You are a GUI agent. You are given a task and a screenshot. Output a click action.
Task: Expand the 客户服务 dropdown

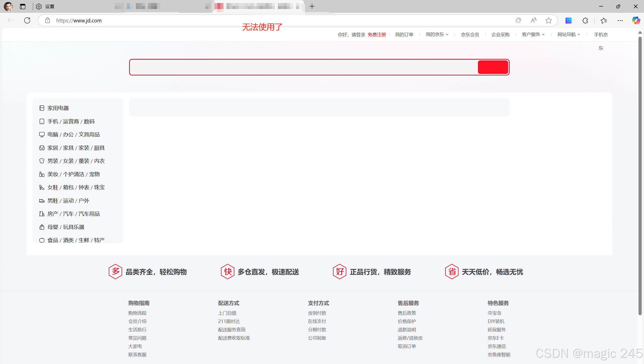pyautogui.click(x=533, y=34)
